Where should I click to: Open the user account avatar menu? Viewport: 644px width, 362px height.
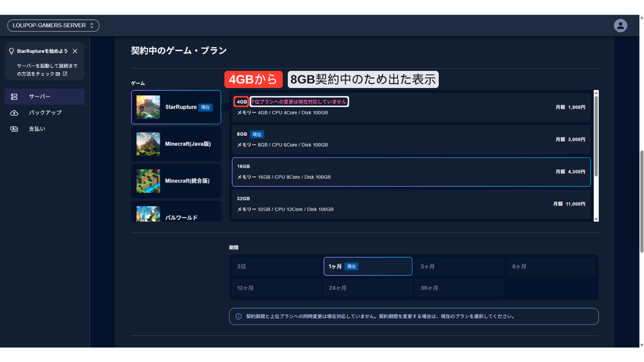(620, 25)
